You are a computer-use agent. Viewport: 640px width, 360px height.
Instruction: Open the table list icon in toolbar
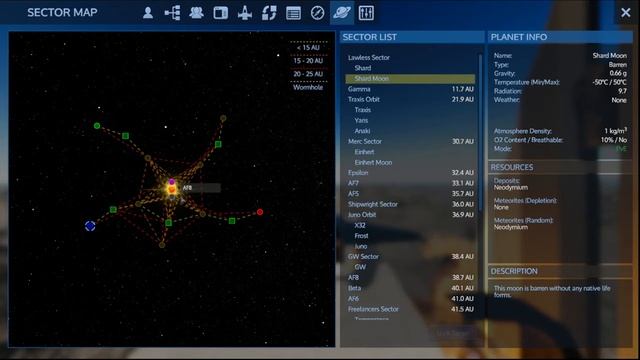click(293, 13)
